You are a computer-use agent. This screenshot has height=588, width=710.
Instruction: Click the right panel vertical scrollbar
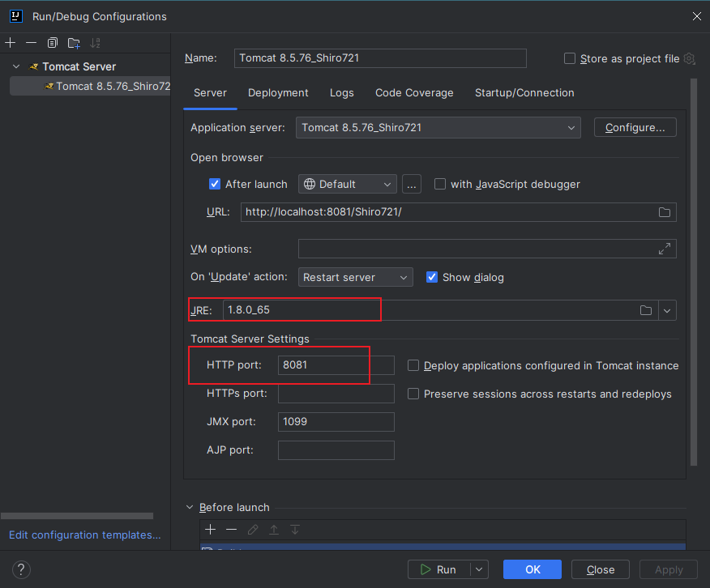694,272
